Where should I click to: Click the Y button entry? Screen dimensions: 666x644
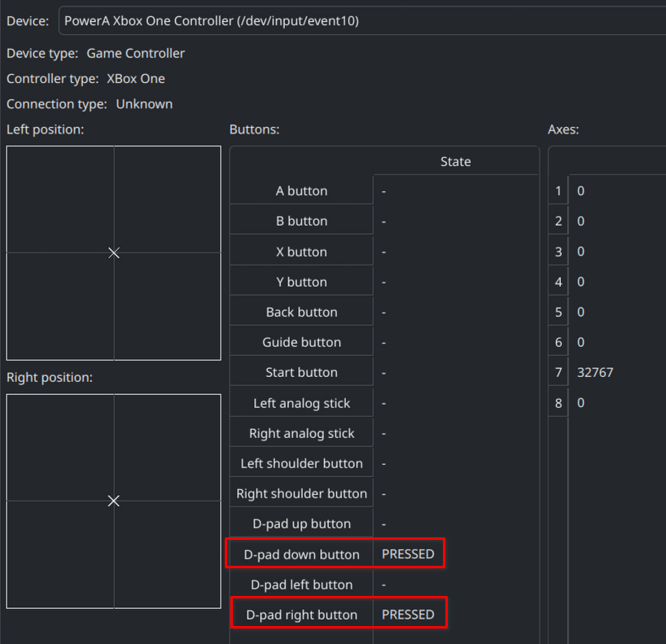click(301, 281)
